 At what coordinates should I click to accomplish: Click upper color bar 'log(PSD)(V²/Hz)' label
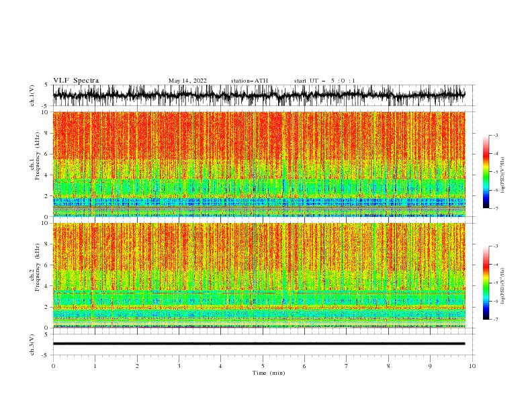click(x=502, y=175)
